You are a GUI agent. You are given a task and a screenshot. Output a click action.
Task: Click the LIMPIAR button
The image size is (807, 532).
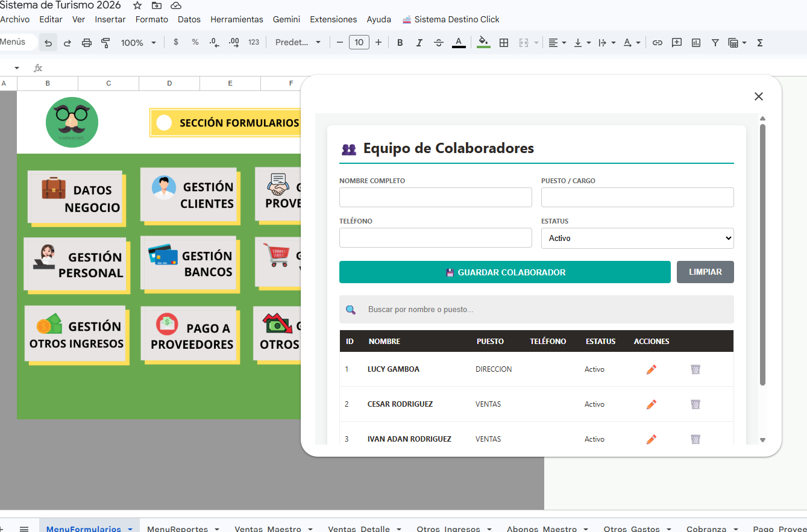[705, 272]
